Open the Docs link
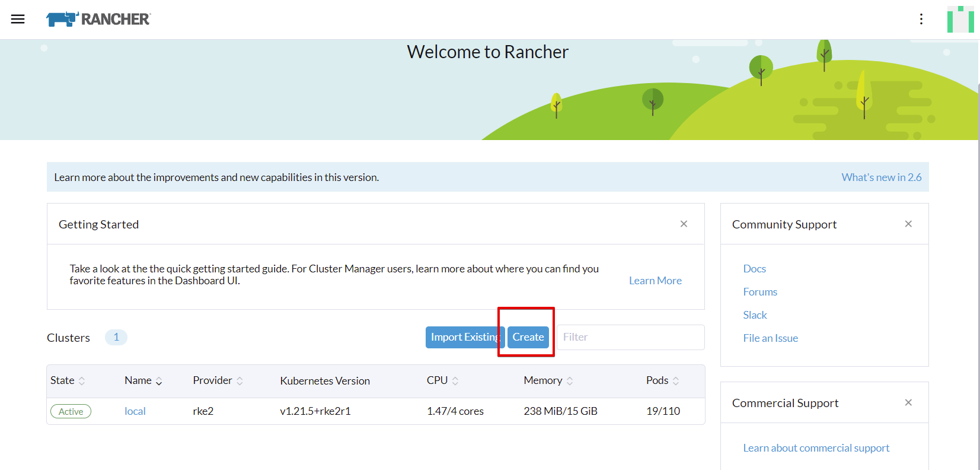The image size is (980, 470). pos(755,269)
